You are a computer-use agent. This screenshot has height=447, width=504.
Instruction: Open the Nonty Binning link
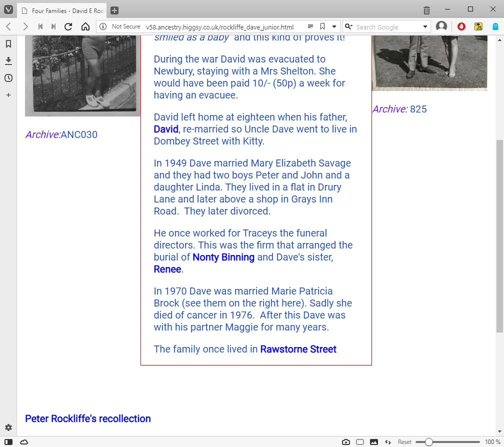point(223,257)
